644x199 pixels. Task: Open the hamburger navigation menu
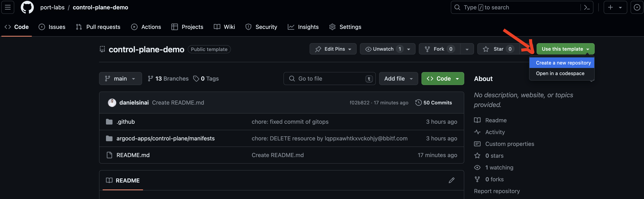[8, 7]
